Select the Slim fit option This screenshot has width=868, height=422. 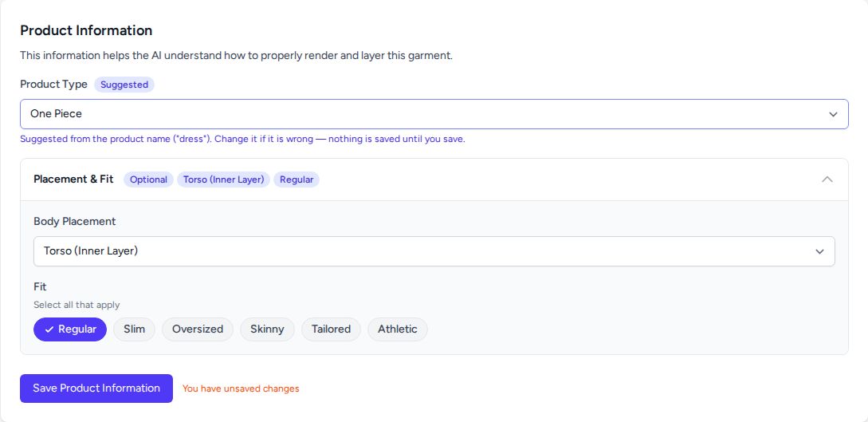pos(135,329)
